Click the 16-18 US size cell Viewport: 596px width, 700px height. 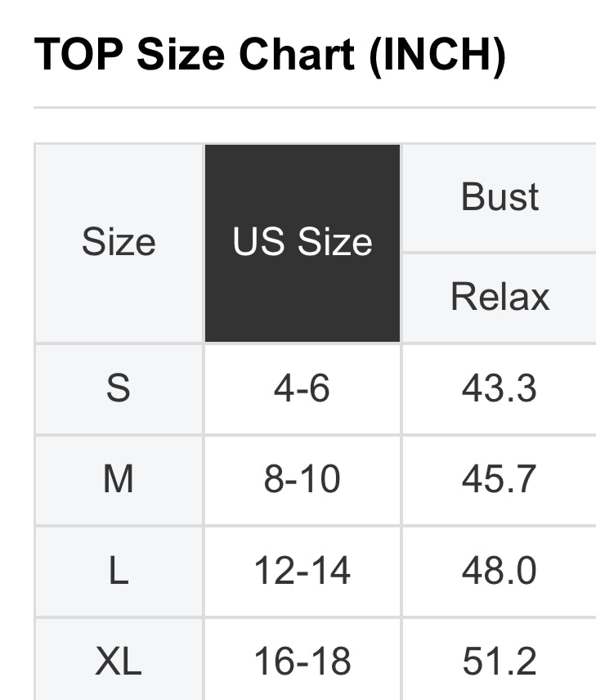[x=302, y=662]
